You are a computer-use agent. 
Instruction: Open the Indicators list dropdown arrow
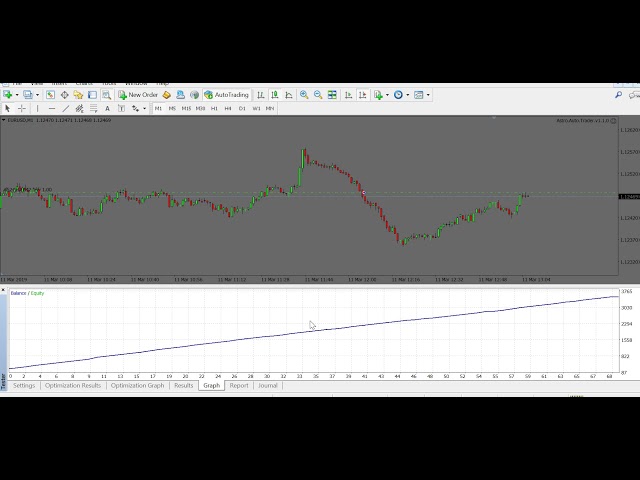pos(388,95)
